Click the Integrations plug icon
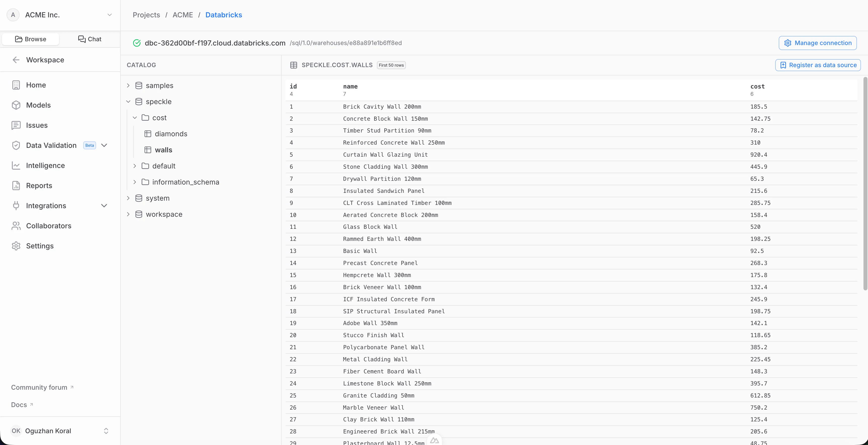The height and width of the screenshot is (445, 868). click(x=16, y=205)
